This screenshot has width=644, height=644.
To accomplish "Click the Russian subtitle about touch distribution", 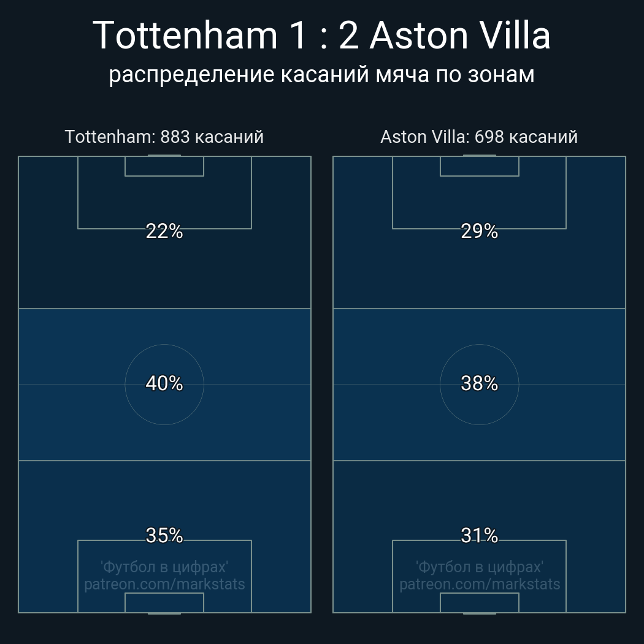I will tap(321, 74).
